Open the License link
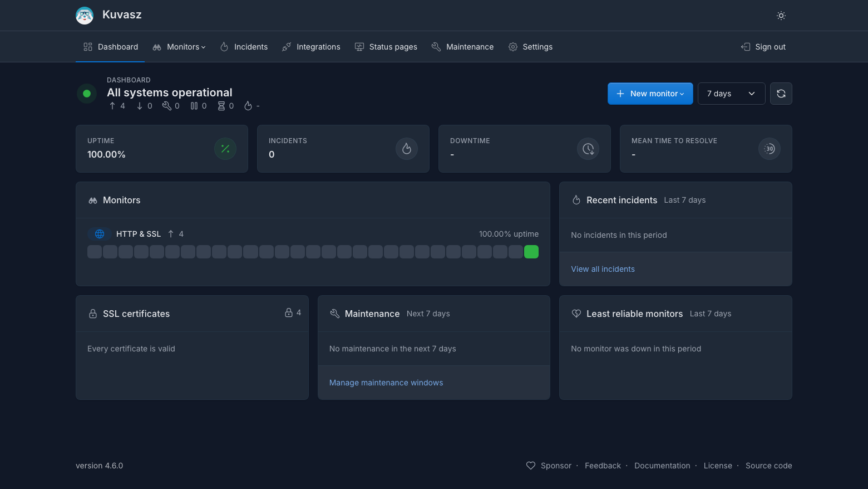Screen dimensions: 868x489 click(718, 466)
